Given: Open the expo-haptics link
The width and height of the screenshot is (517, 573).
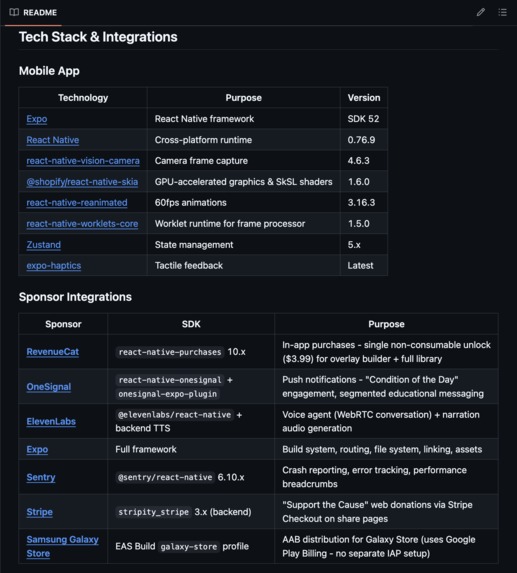Looking at the screenshot, I should (54, 266).
